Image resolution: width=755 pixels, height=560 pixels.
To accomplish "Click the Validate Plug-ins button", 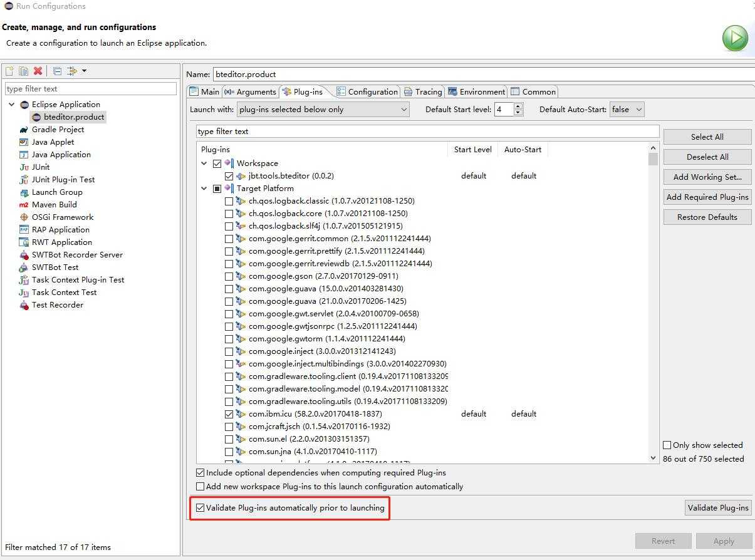I will tap(718, 508).
